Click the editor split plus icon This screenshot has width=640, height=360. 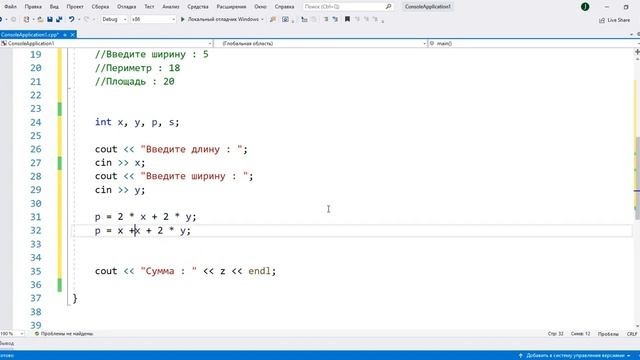[x=637, y=52]
